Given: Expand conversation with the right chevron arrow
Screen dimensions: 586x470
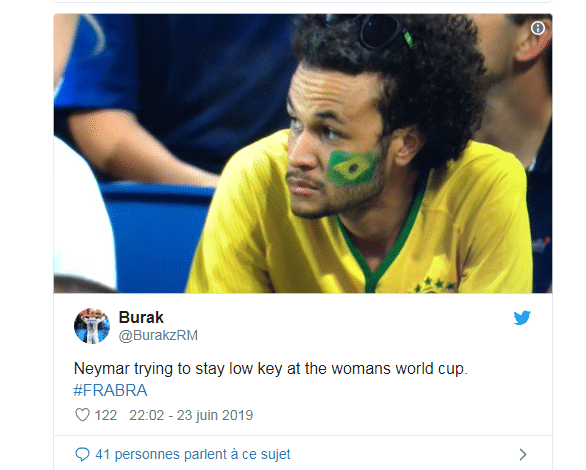Looking at the screenshot, I should (x=523, y=454).
